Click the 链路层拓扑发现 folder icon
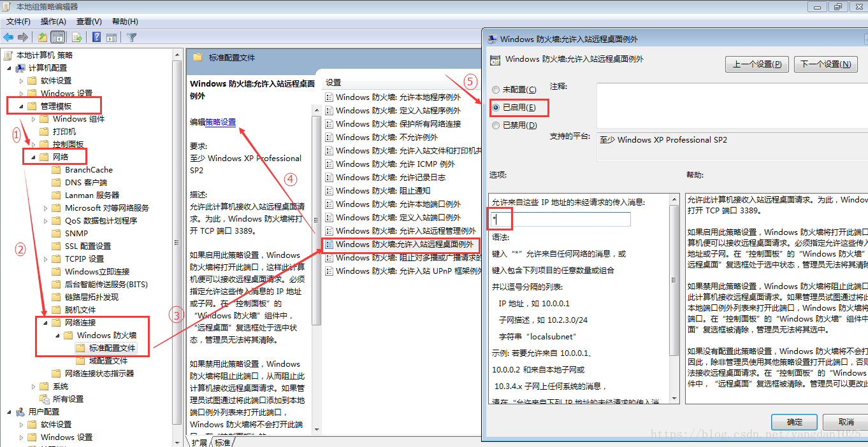Viewport: 868px width, 447px height. (x=56, y=297)
